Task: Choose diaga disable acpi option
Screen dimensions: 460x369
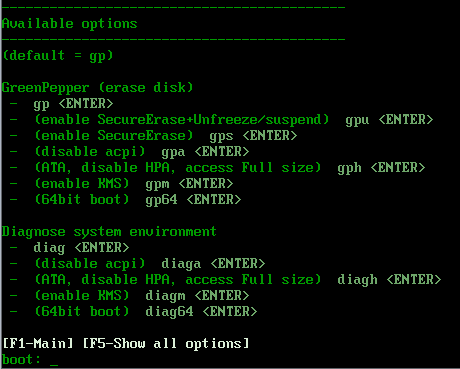Action: click(150, 264)
